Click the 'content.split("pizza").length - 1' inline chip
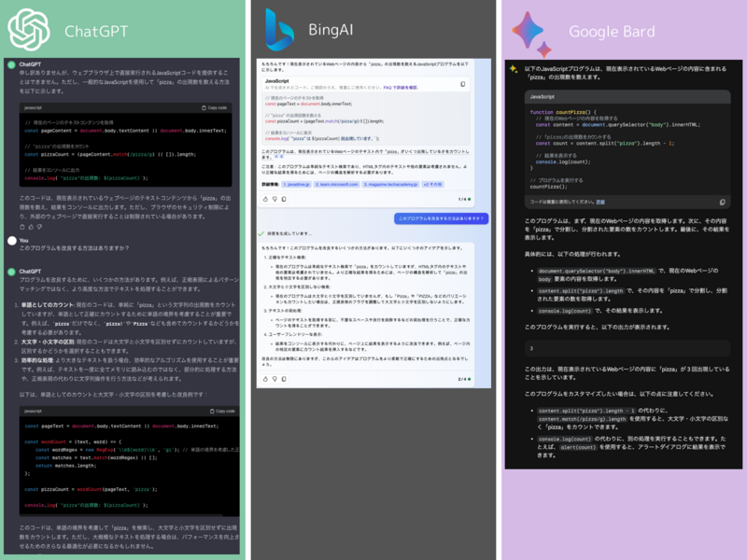 (586, 411)
